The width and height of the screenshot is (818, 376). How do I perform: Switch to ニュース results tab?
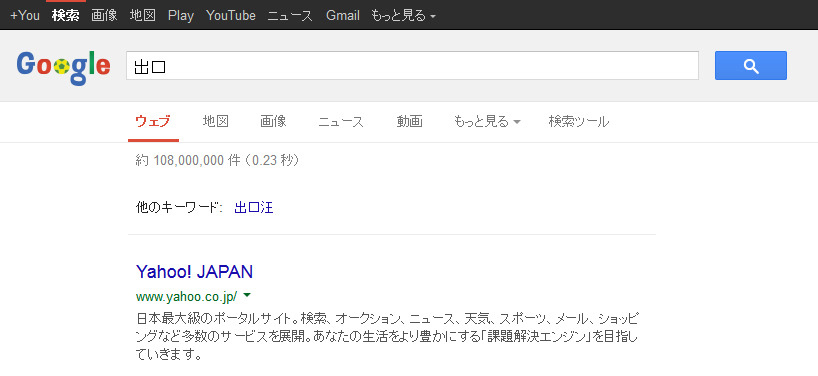pos(341,122)
